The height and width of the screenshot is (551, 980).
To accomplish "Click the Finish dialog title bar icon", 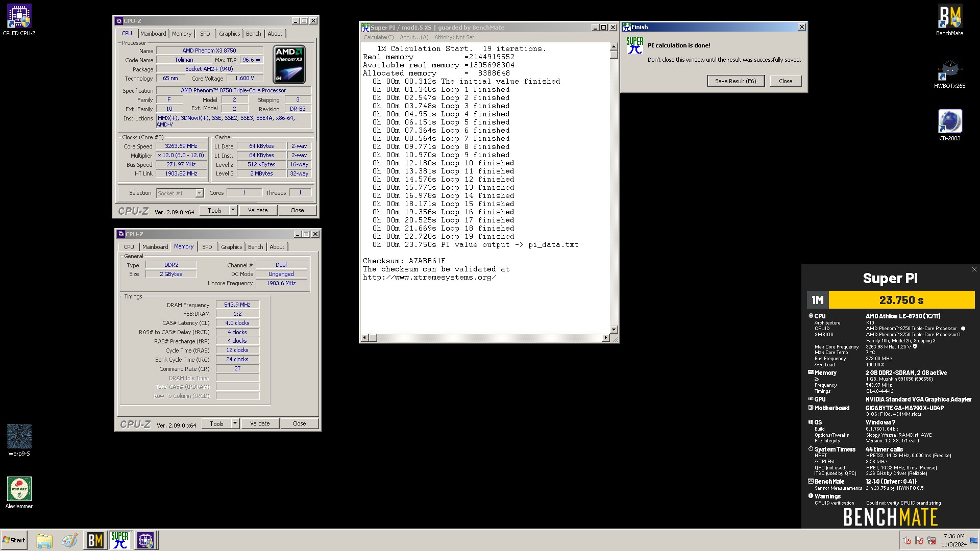I will (626, 27).
